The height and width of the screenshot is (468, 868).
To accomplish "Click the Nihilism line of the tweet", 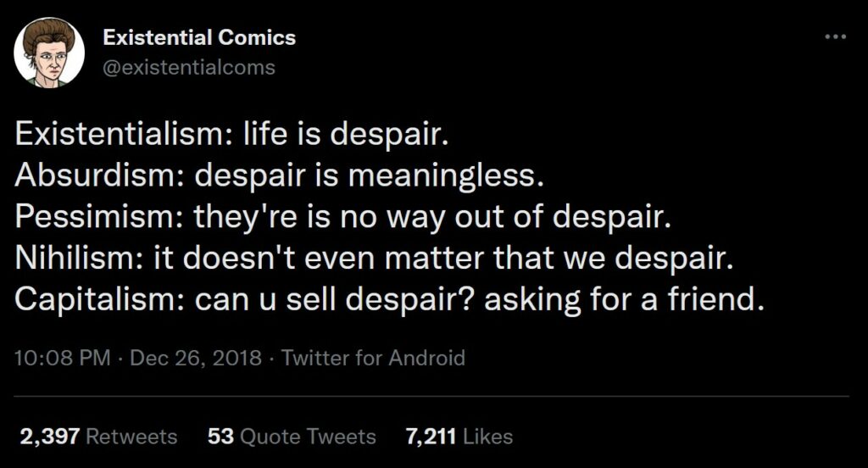I will click(374, 258).
